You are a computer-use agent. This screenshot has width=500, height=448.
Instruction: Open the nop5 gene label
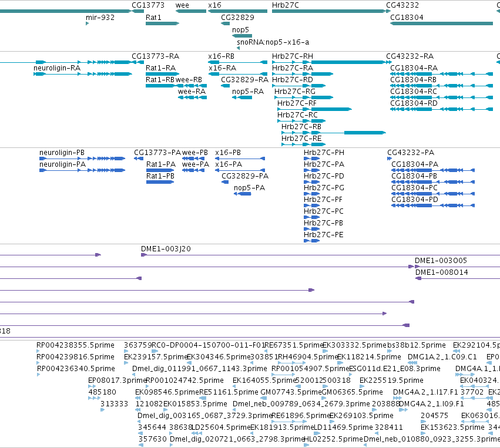coord(240,29)
